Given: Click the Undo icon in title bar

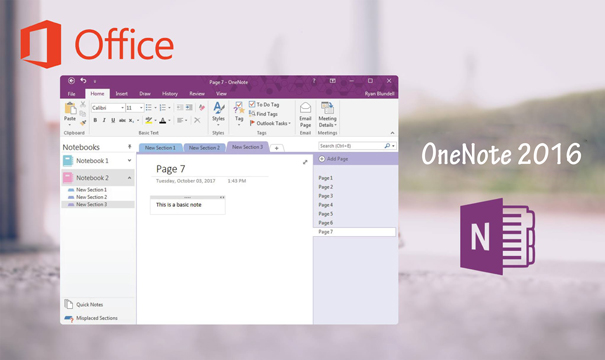Looking at the screenshot, I should click(83, 80).
